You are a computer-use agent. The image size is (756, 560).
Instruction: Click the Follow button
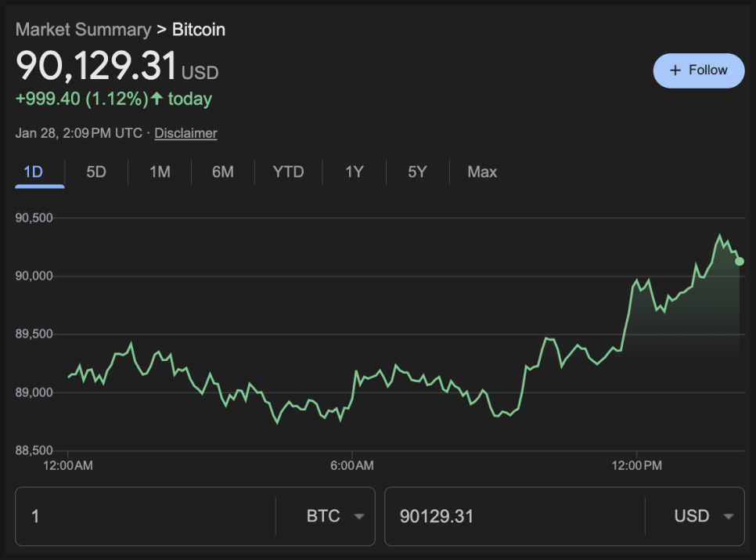698,70
